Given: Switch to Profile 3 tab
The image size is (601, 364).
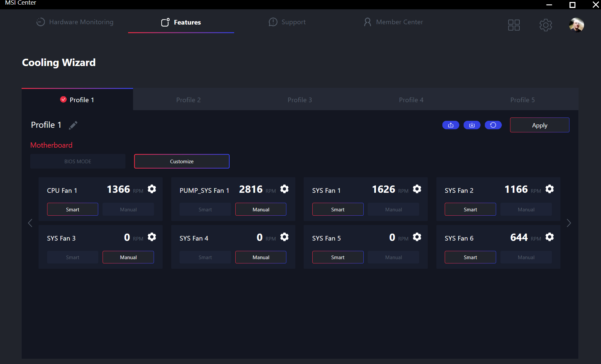Looking at the screenshot, I should click(x=300, y=100).
